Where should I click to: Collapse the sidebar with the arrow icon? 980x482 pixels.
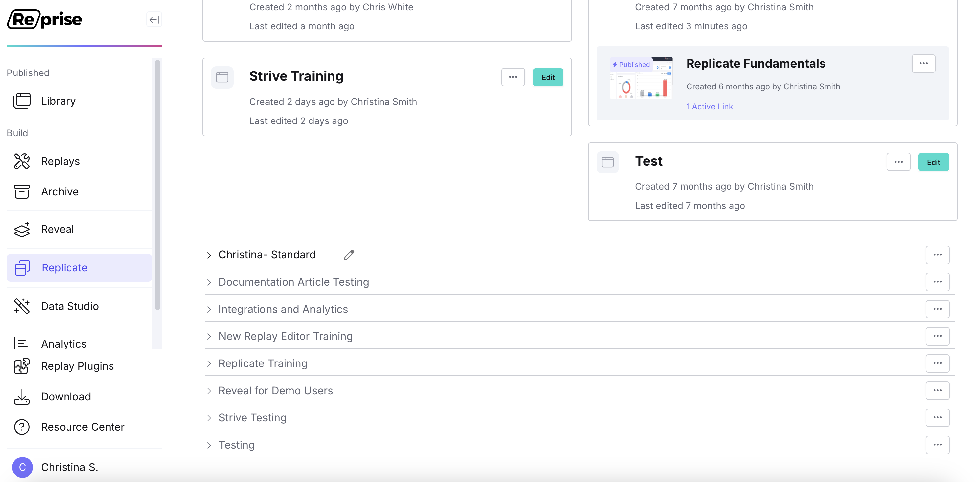[x=154, y=20]
